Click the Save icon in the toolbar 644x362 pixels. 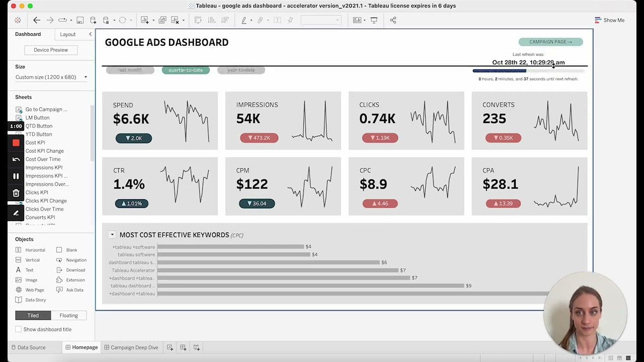80,20
